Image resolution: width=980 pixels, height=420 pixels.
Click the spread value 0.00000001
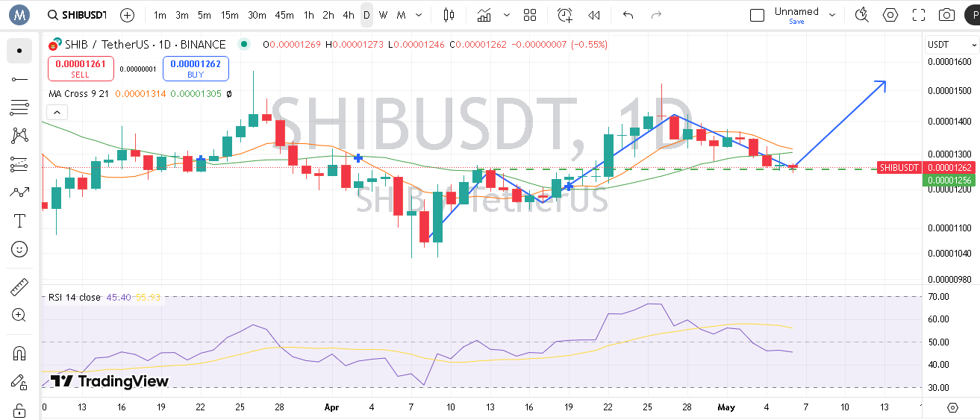[138, 69]
